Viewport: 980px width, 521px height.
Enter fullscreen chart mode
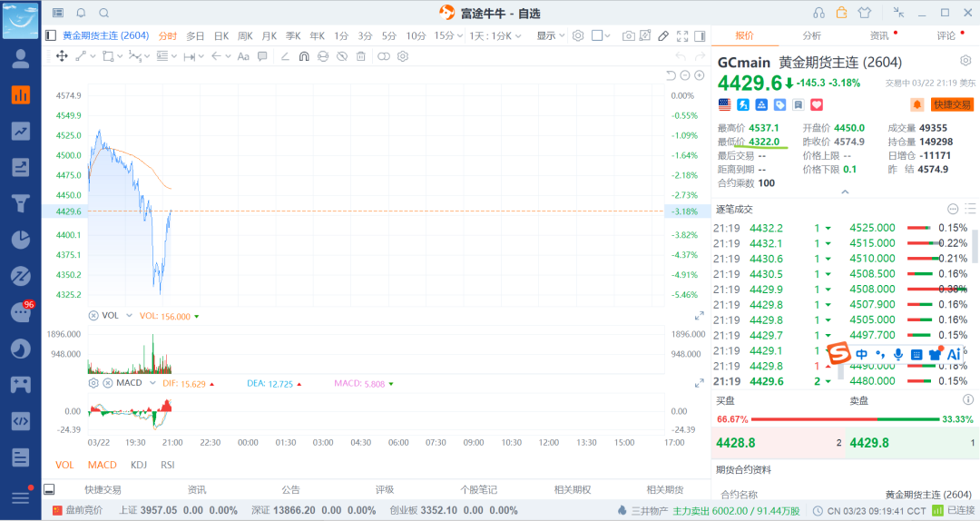tap(682, 36)
